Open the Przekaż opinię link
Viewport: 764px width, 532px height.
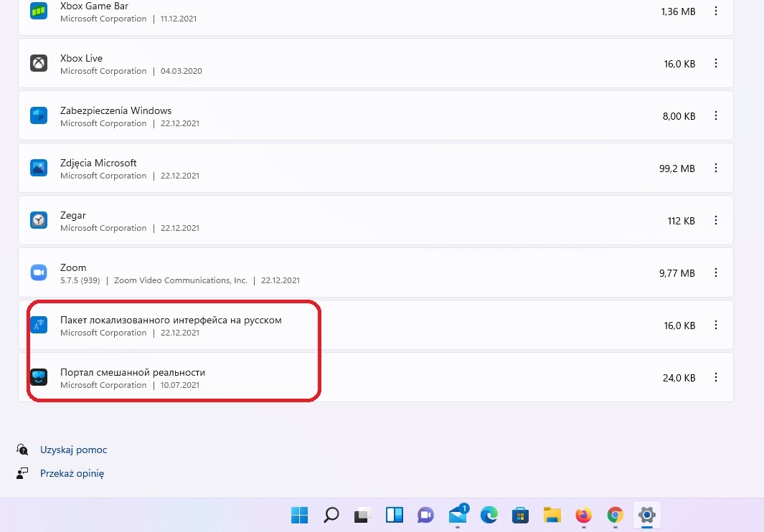72,473
